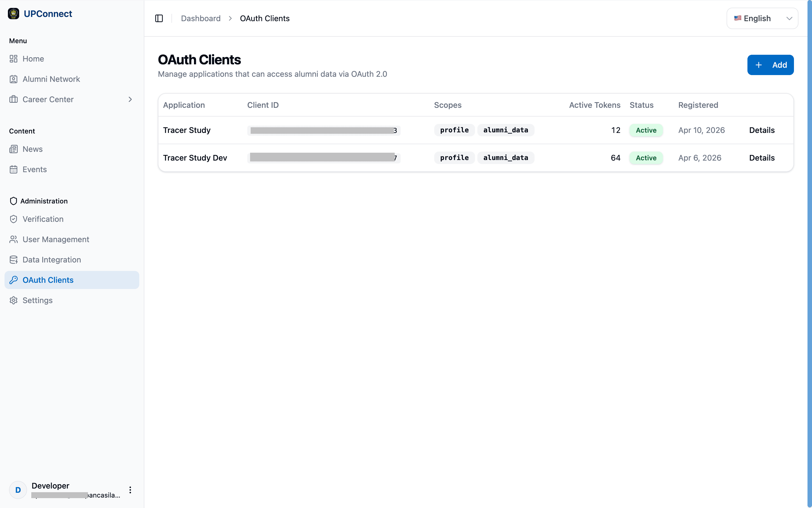The width and height of the screenshot is (812, 508).
Task: Click the Events calendar icon
Action: (x=14, y=169)
